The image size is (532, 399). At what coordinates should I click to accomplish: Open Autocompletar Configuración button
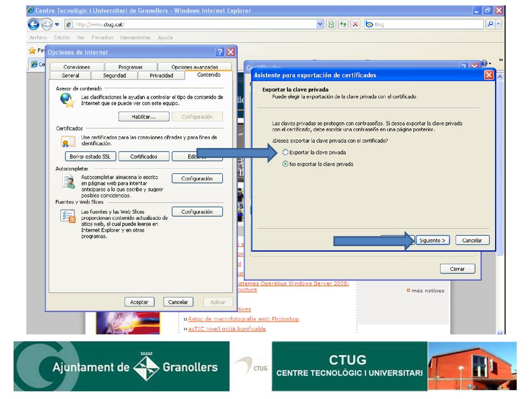pyautogui.click(x=197, y=179)
